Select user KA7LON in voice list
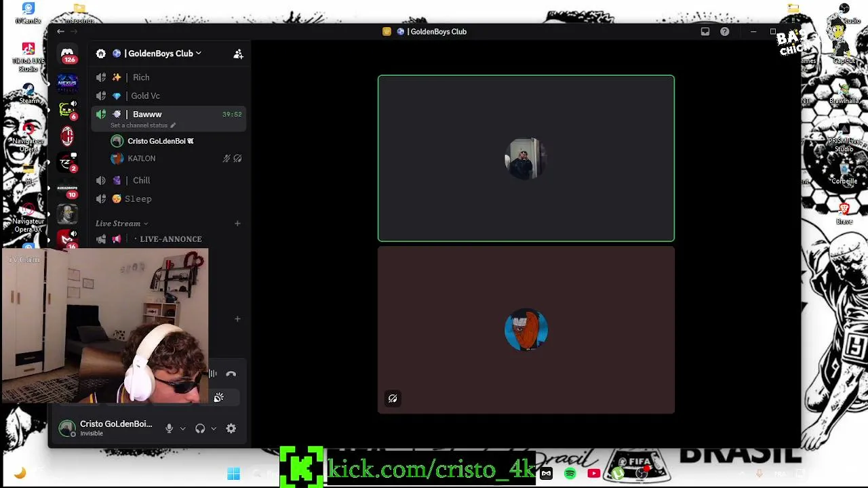The height and width of the screenshot is (488, 868). click(175, 159)
